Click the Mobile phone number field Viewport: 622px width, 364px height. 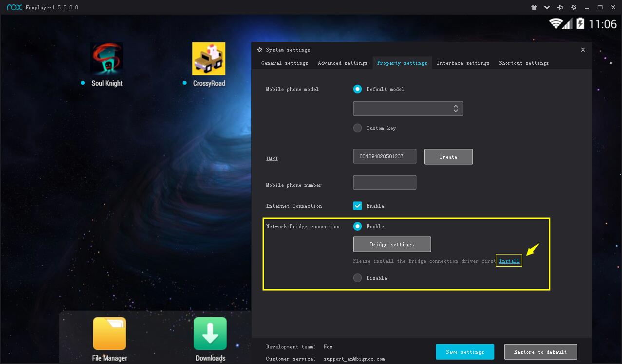pos(384,182)
